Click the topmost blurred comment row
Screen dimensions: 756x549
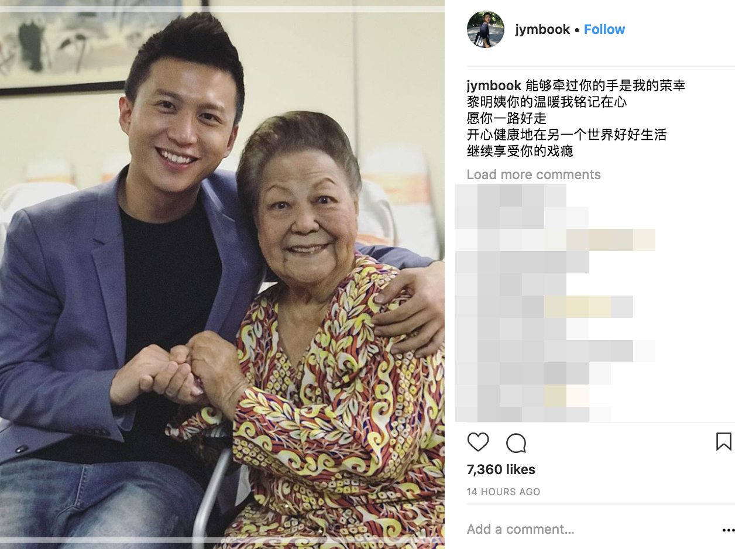click(511, 195)
